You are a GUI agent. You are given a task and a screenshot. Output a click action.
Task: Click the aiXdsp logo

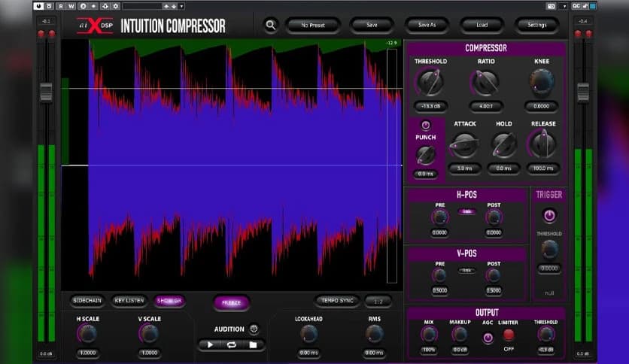96,26
